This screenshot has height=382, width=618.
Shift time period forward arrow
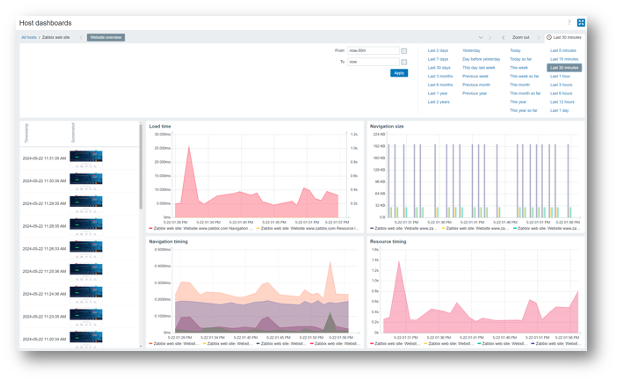[539, 37]
